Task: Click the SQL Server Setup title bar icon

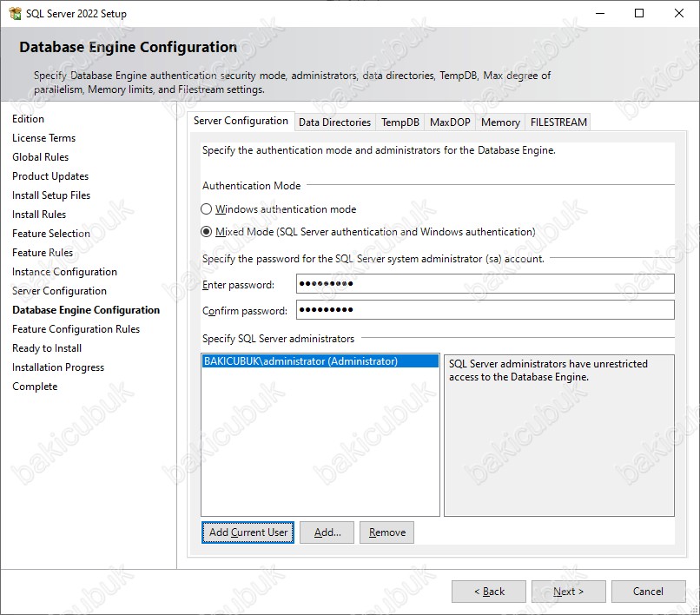Action: pyautogui.click(x=15, y=14)
